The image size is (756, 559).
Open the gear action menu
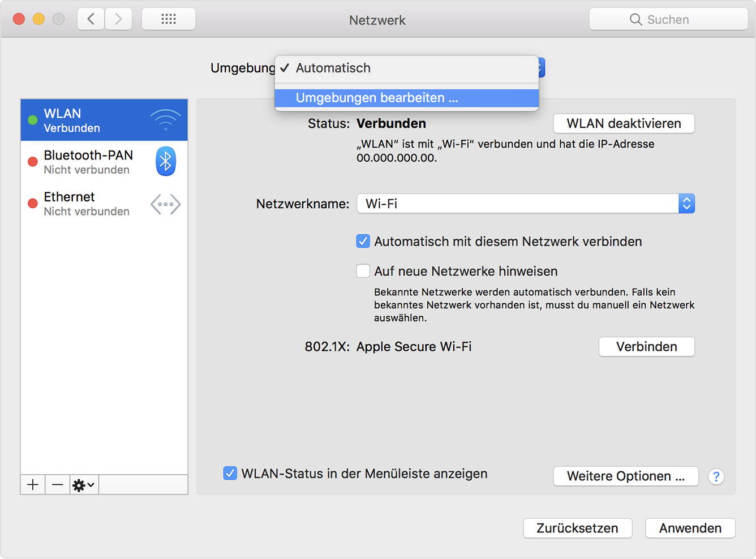pyautogui.click(x=84, y=485)
